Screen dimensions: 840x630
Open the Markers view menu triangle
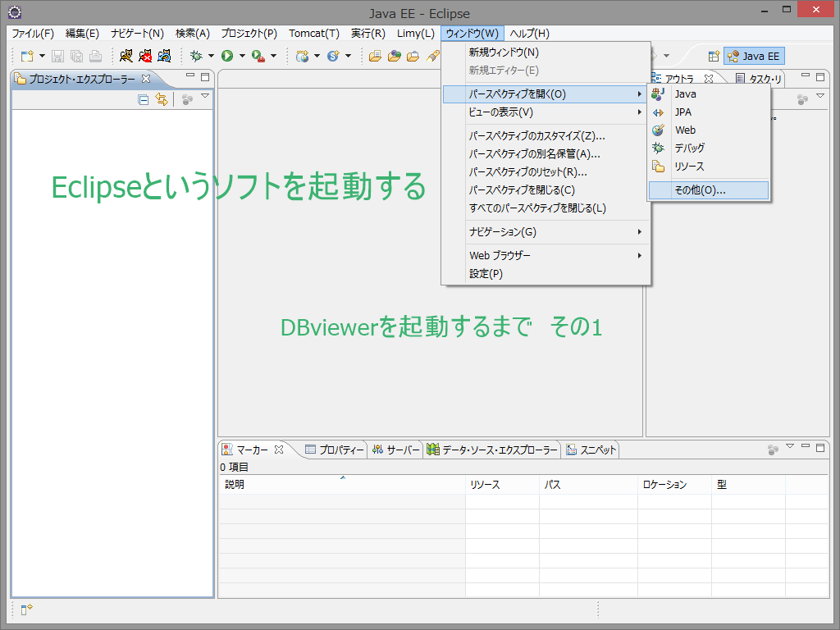point(790,446)
